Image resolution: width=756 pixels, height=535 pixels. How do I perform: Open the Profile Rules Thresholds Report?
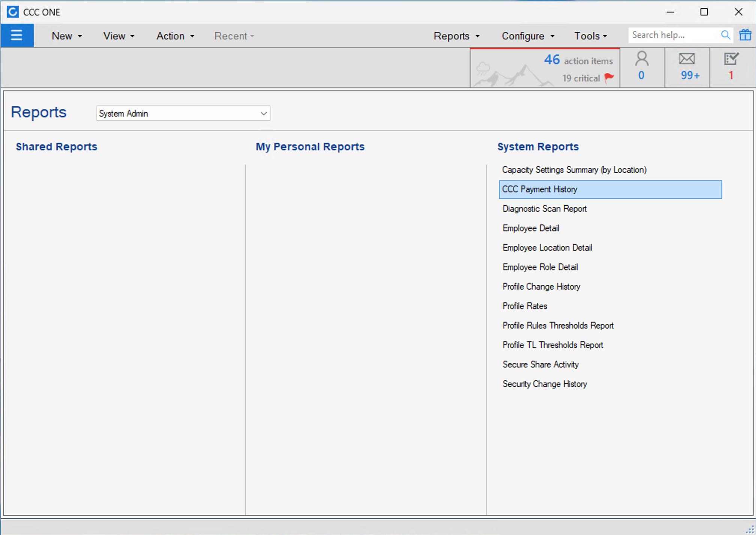(558, 326)
